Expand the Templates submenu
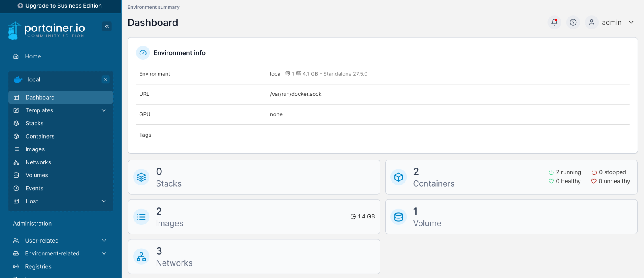The image size is (644, 278). coord(104,110)
